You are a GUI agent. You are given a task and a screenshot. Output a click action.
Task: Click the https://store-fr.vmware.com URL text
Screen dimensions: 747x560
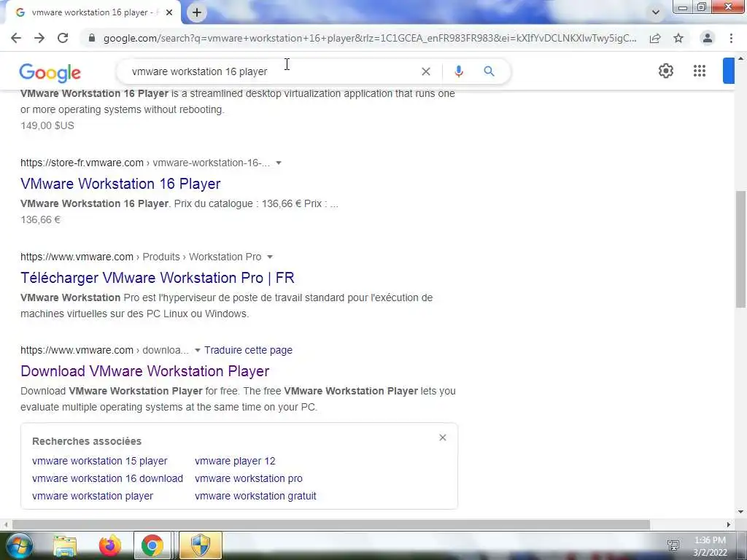tap(82, 163)
